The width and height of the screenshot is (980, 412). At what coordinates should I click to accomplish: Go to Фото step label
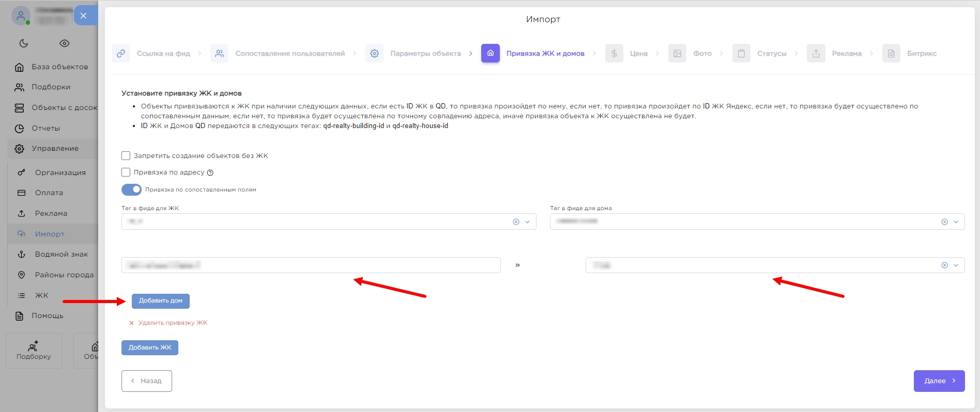point(702,53)
